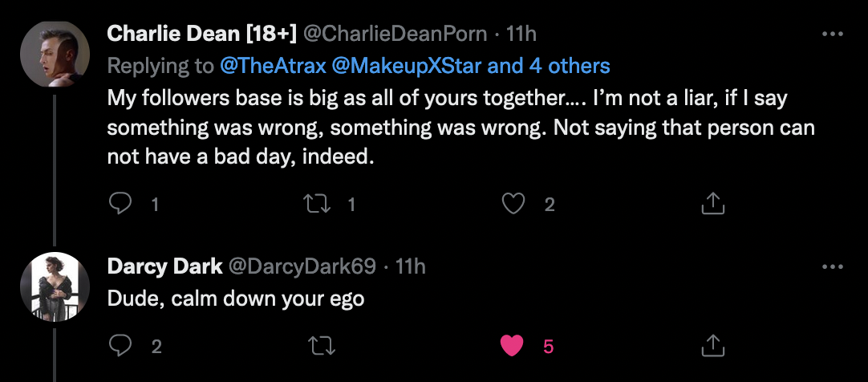
Task: Share Darcy Dark's tweet
Action: coord(712,346)
